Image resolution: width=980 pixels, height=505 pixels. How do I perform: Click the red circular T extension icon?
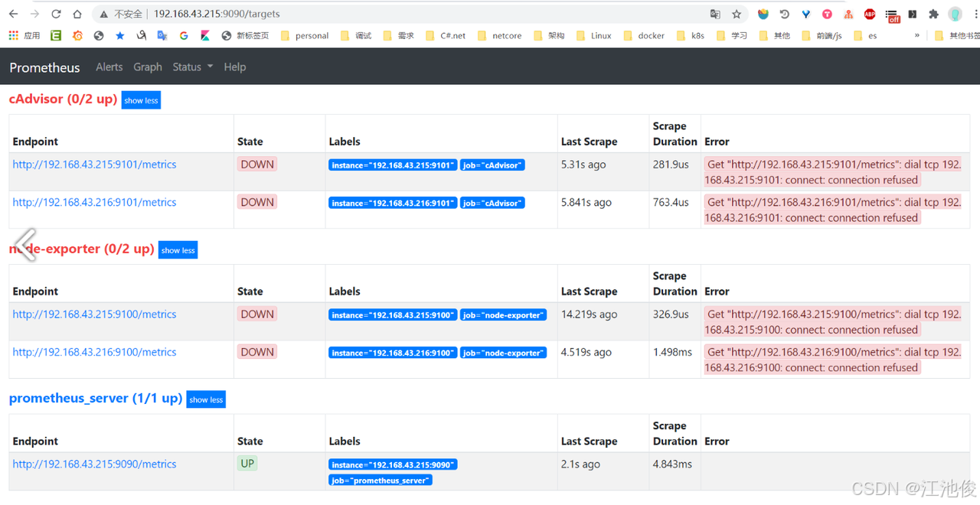(827, 14)
